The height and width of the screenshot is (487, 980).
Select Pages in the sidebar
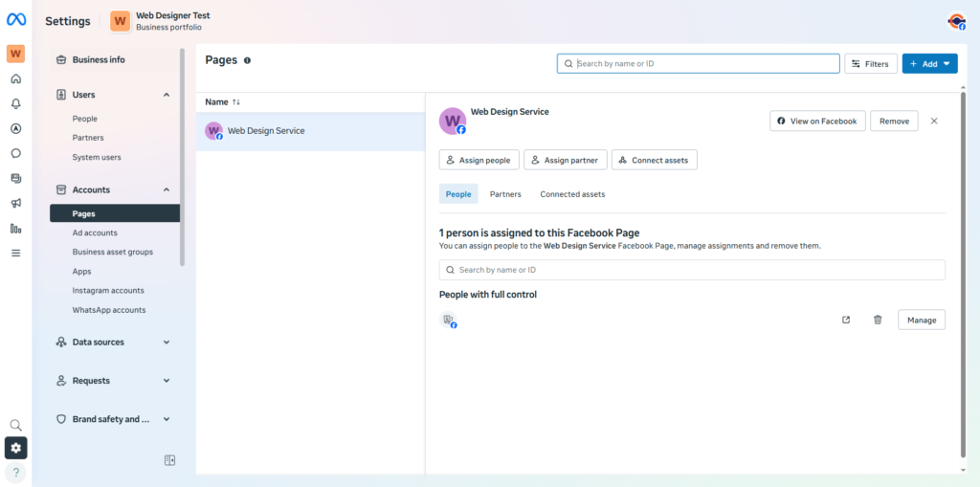(x=115, y=213)
